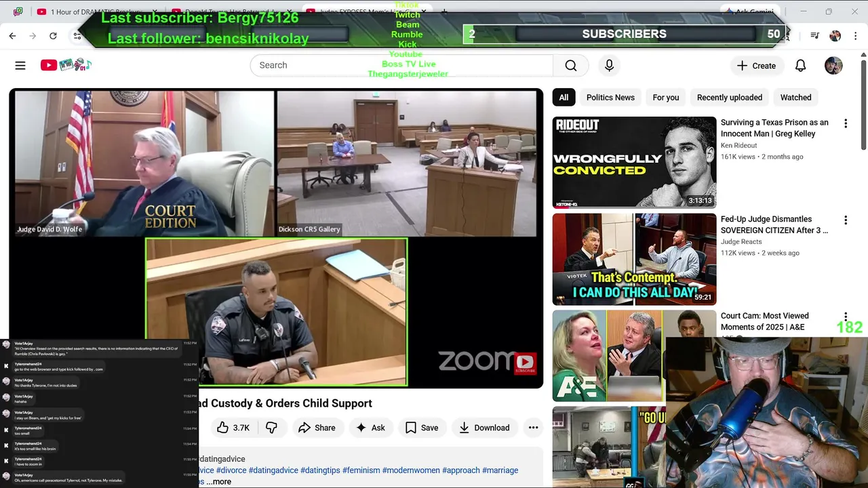Click the search magnifier button
The width and height of the screenshot is (868, 488).
coord(571,65)
